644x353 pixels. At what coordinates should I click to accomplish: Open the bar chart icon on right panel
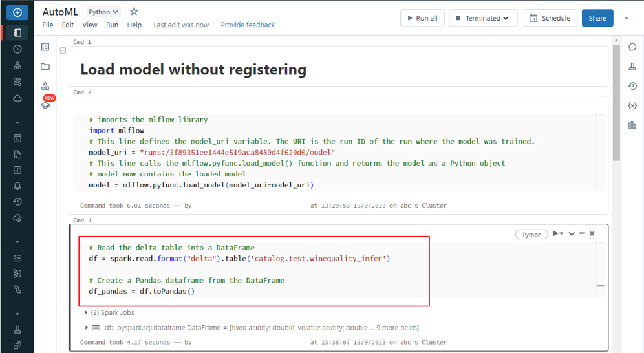pyautogui.click(x=632, y=125)
